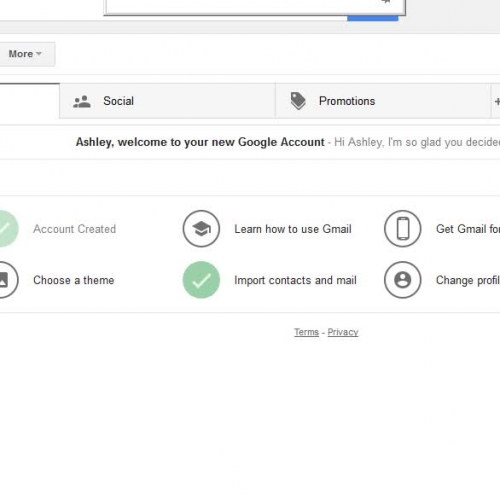The image size is (500, 500).
Task: Open Get Gmail for mobile link
Action: (x=468, y=229)
